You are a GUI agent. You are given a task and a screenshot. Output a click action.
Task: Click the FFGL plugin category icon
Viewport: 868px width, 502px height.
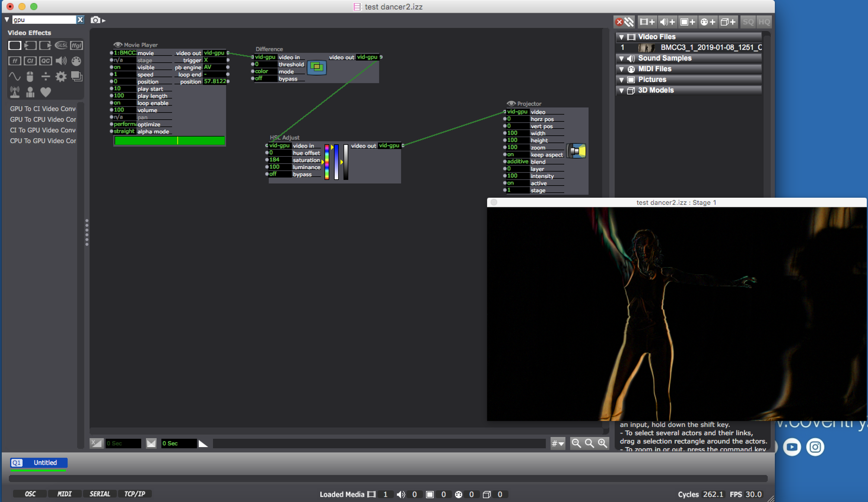77,45
